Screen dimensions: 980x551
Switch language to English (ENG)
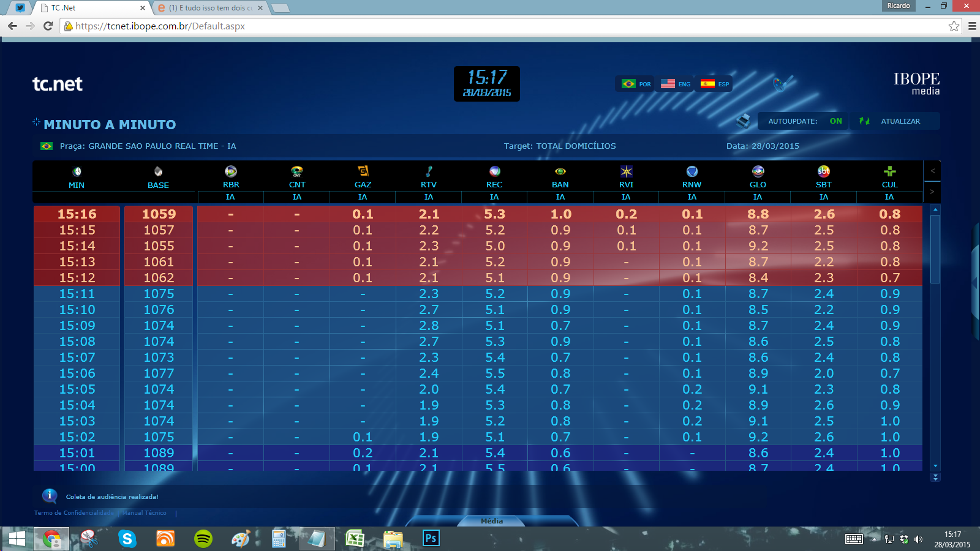coord(676,84)
